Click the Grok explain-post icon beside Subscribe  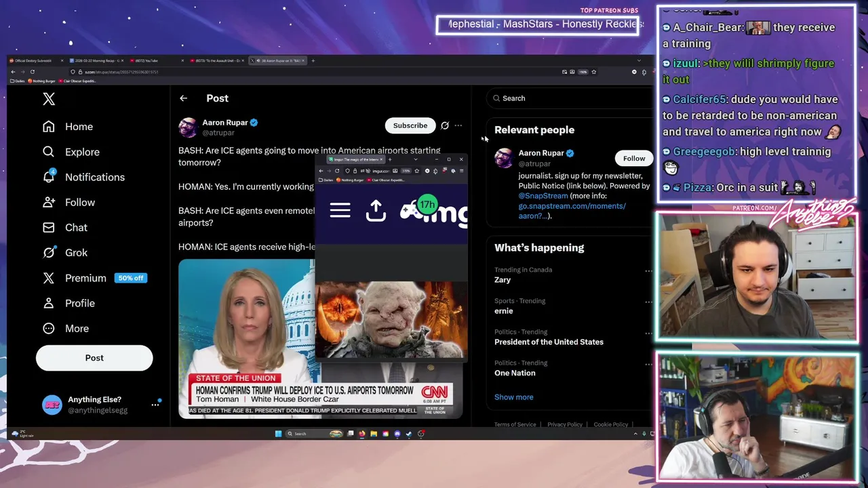coord(445,125)
